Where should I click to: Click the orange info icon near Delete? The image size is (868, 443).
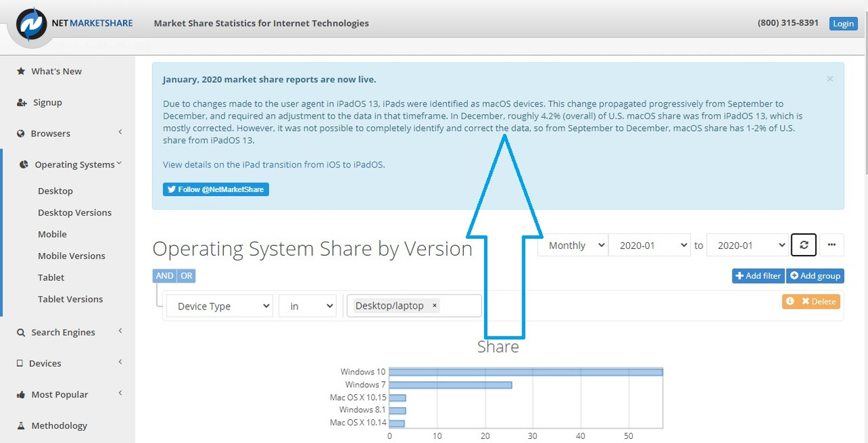tap(790, 301)
